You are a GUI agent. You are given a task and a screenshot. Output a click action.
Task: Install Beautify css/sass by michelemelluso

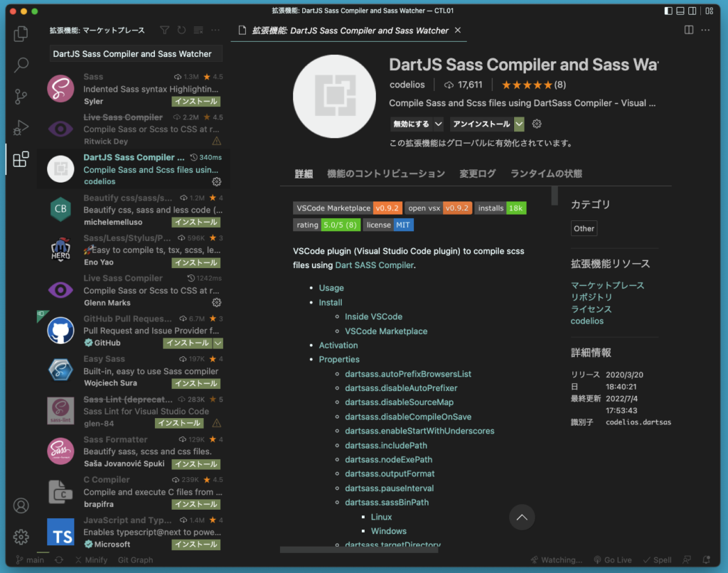click(x=196, y=222)
